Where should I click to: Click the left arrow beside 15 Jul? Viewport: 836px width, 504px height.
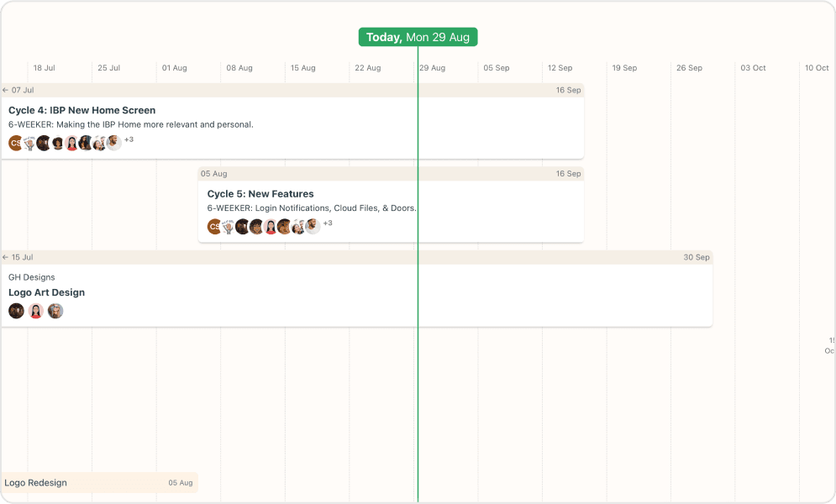[x=5, y=257]
